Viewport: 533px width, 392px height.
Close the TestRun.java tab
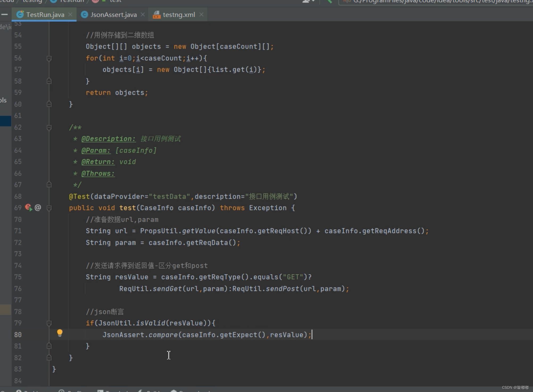coord(70,15)
